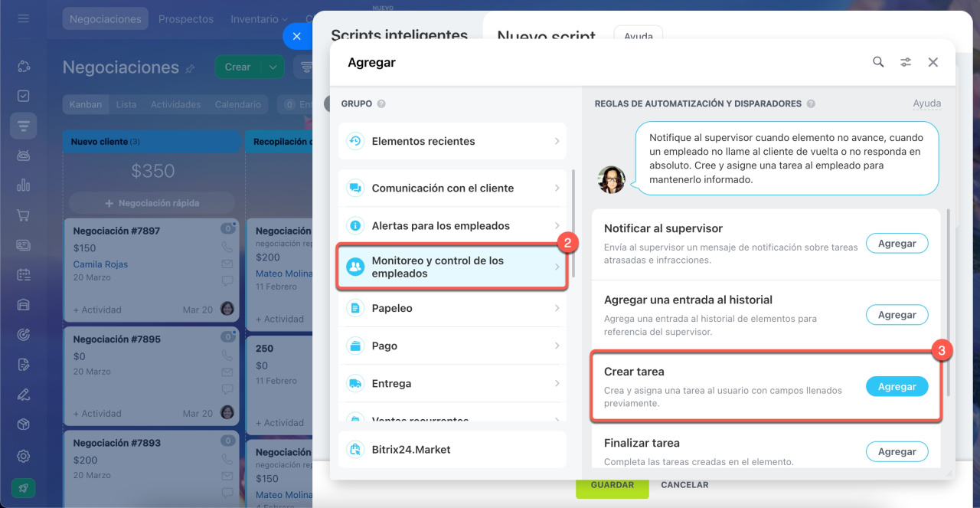The image size is (980, 508).
Task: Click email icon on Negociación #7897 card
Action: pos(227,264)
